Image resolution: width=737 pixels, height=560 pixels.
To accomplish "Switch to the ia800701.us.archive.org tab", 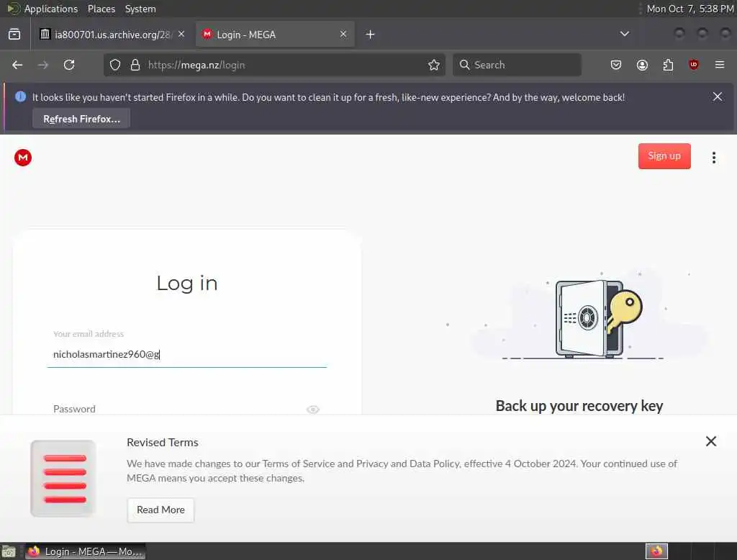I will pos(112,35).
